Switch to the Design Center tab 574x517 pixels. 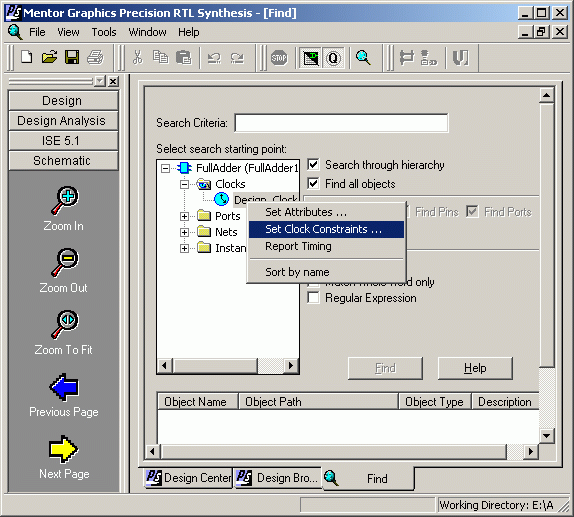(189, 478)
